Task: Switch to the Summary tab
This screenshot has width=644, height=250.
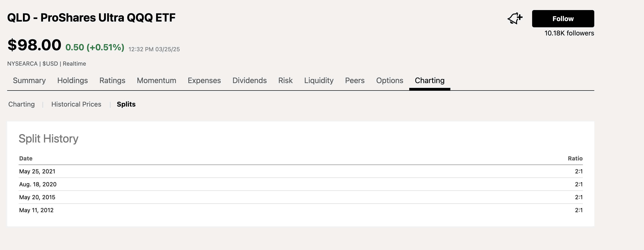Action: click(x=29, y=80)
